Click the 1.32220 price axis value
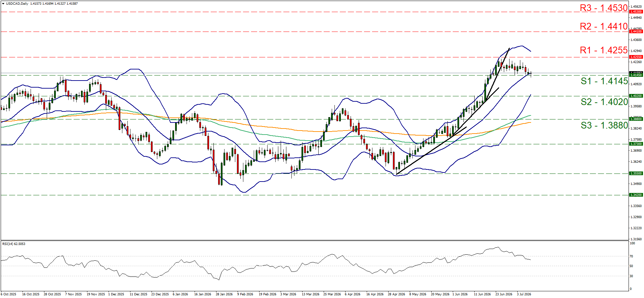The height and width of the screenshot is (298, 644). pos(636,228)
